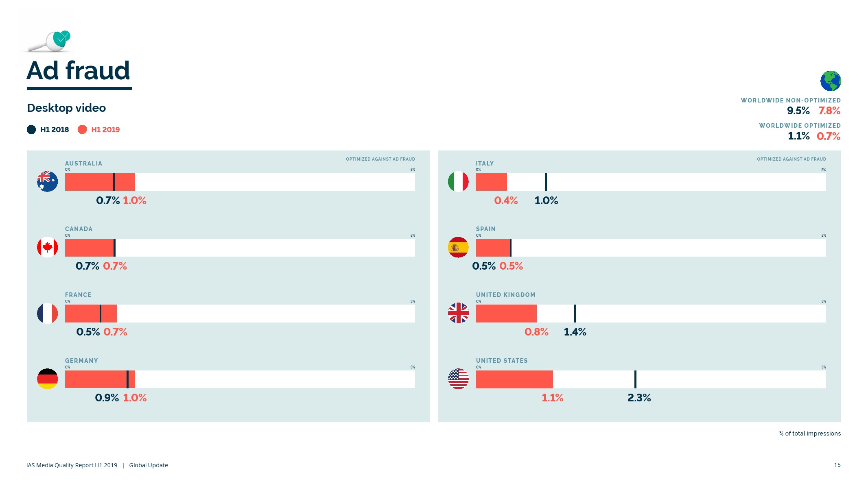Viewport: 868px width, 488px height.
Task: Click Italy's 1.0% H1 2018 value
Action: (546, 200)
